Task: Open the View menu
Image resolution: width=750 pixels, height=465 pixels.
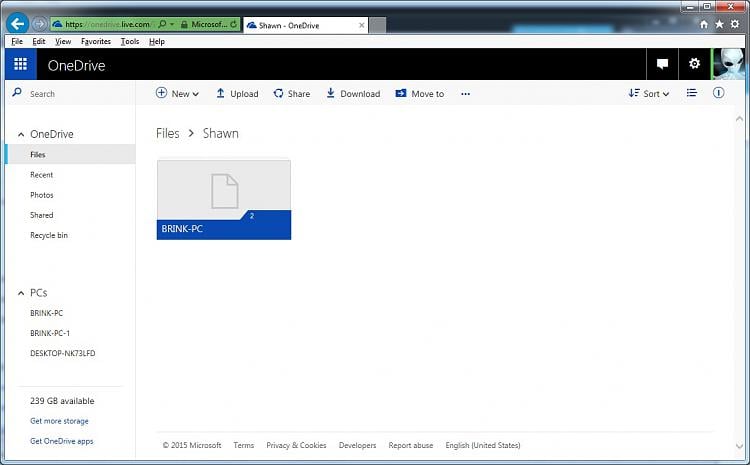Action: tap(63, 42)
